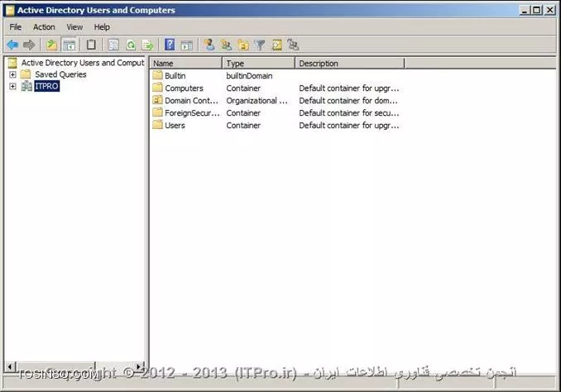Click description cell in the Users row
This screenshot has height=392, width=561.
[349, 126]
